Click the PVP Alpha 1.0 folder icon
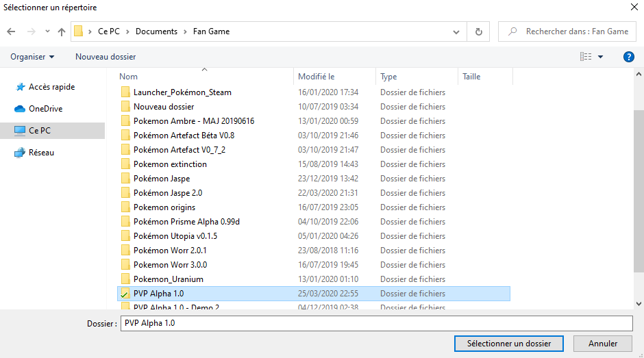Screen dimensions: 644x358 click(125, 294)
